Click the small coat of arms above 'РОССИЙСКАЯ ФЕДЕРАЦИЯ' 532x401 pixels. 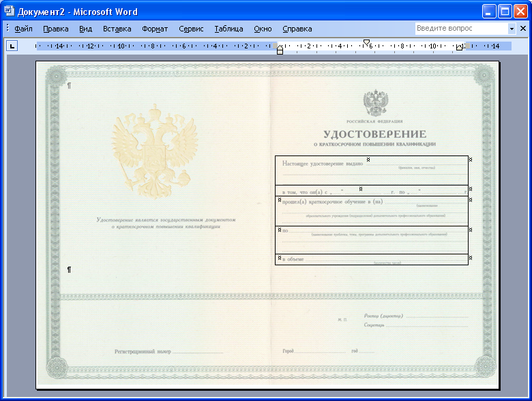click(x=376, y=103)
